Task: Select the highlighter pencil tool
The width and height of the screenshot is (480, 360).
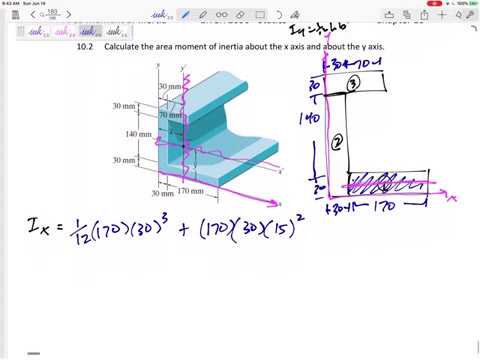Action: coord(203,15)
